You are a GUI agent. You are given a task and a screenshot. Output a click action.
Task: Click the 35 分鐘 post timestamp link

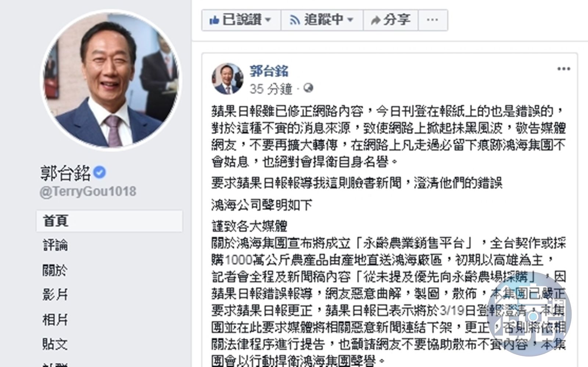271,89
